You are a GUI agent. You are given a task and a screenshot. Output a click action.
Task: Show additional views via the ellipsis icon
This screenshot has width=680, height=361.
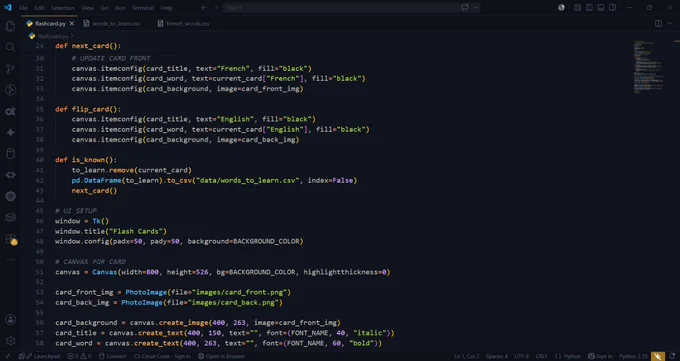coord(10,259)
